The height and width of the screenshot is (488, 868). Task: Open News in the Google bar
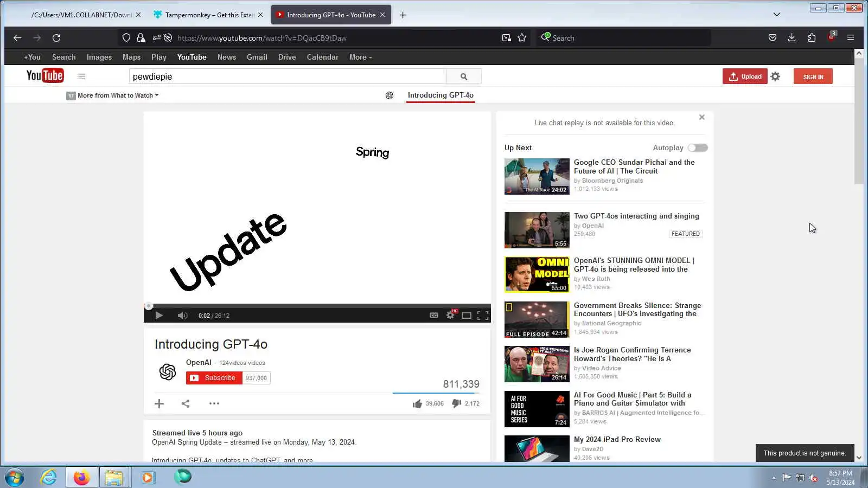227,57
